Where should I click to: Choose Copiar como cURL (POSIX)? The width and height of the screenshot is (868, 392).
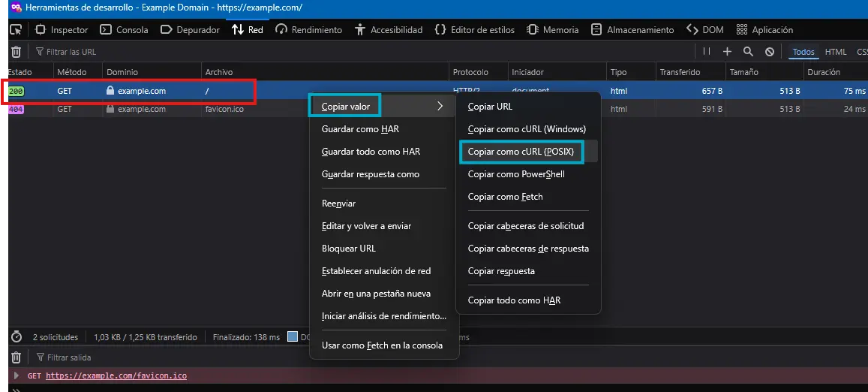tap(520, 152)
